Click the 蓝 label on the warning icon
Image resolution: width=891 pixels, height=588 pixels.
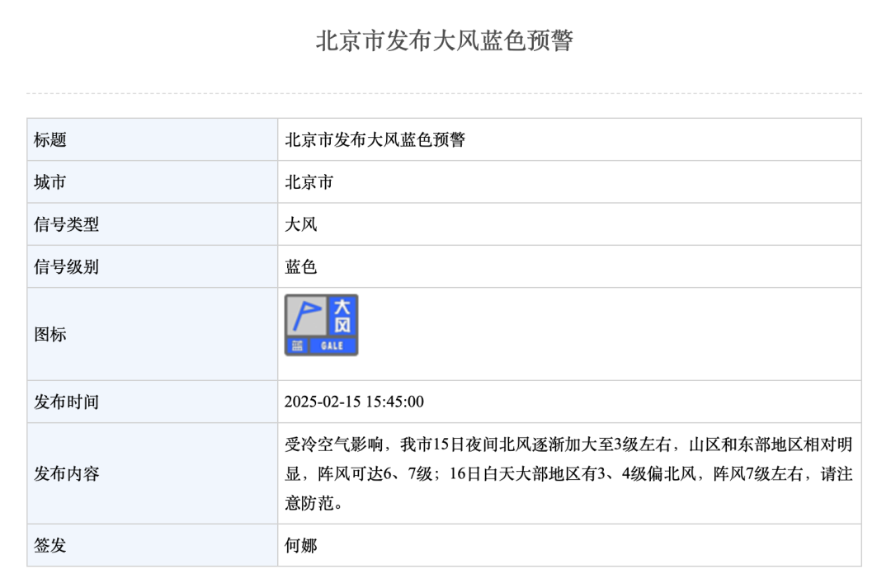pyautogui.click(x=297, y=346)
